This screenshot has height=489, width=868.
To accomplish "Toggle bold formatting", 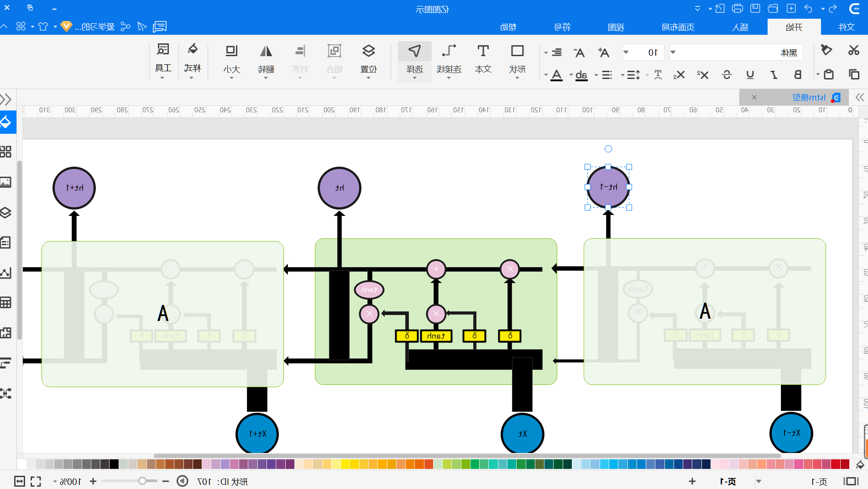I will [798, 74].
